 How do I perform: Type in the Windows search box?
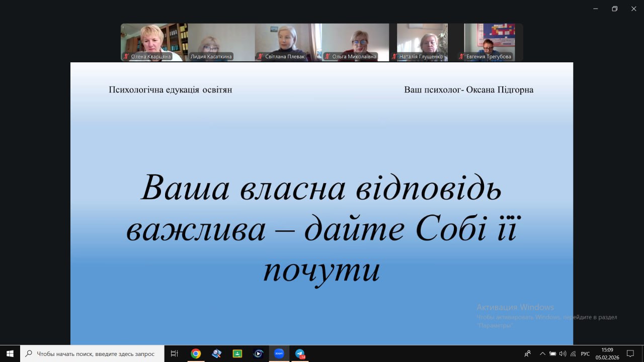pyautogui.click(x=96, y=353)
